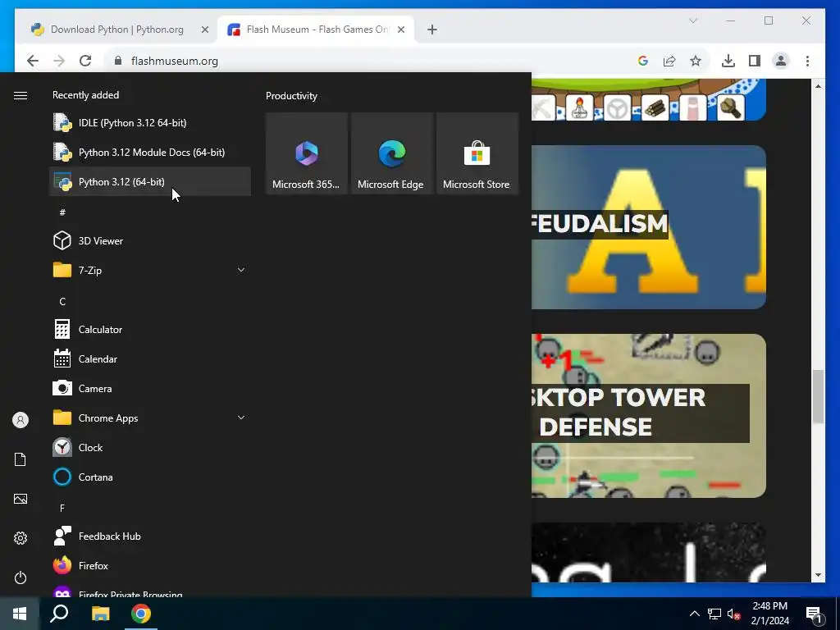Open the network tray icon
Screen dimensions: 840x630
[x=714, y=614]
